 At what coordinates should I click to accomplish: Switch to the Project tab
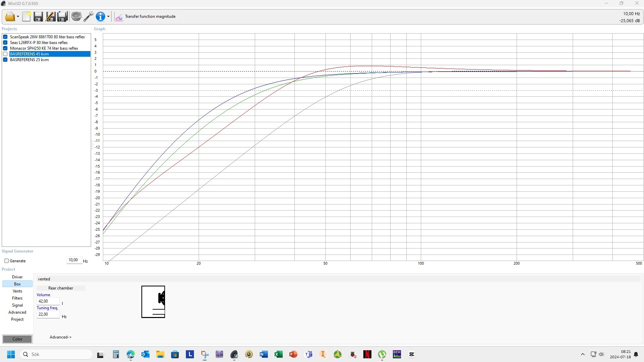pyautogui.click(x=17, y=319)
